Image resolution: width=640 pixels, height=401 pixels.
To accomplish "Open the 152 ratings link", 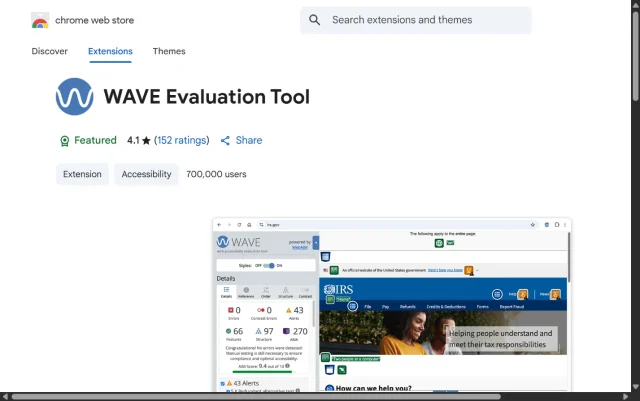I will click(x=182, y=140).
